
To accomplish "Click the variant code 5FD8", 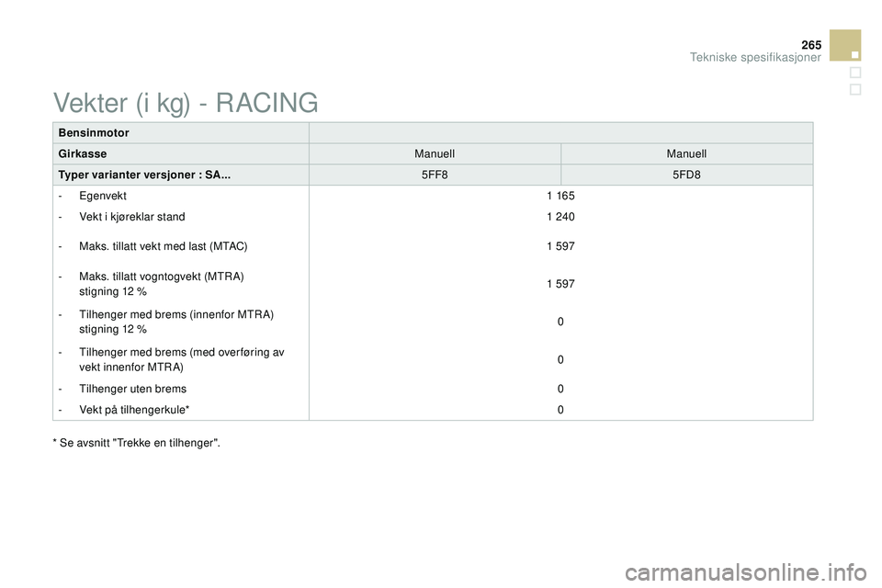I will click(x=686, y=175).
